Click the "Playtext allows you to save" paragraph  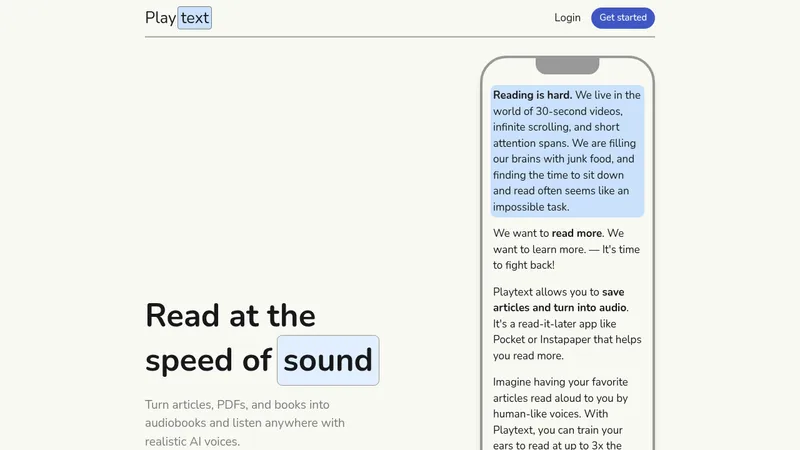(x=567, y=323)
